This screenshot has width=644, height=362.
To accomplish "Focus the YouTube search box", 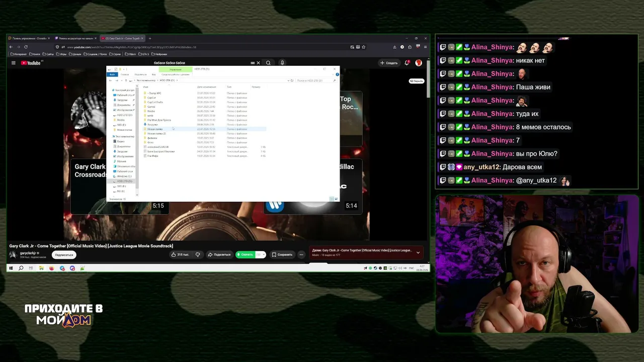I will (x=201, y=63).
